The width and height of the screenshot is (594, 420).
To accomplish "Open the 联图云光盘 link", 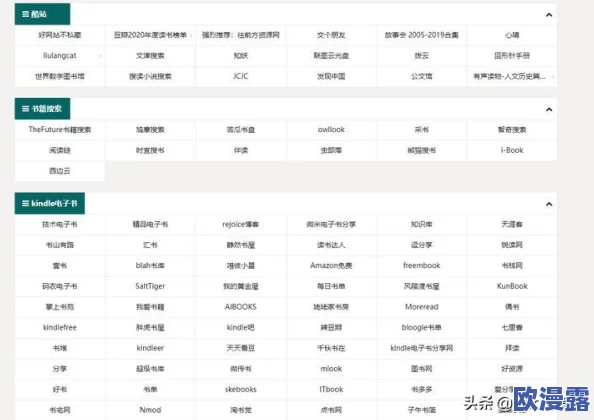I will tap(331, 56).
